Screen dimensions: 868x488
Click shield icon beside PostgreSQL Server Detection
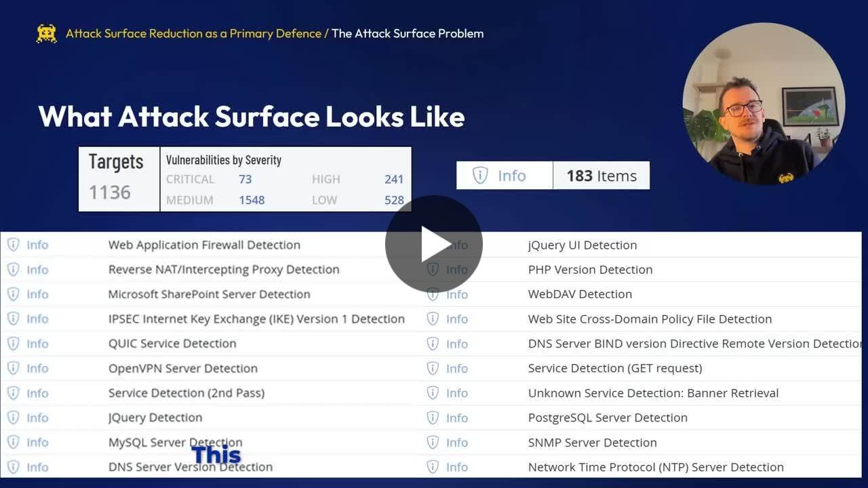(x=433, y=418)
